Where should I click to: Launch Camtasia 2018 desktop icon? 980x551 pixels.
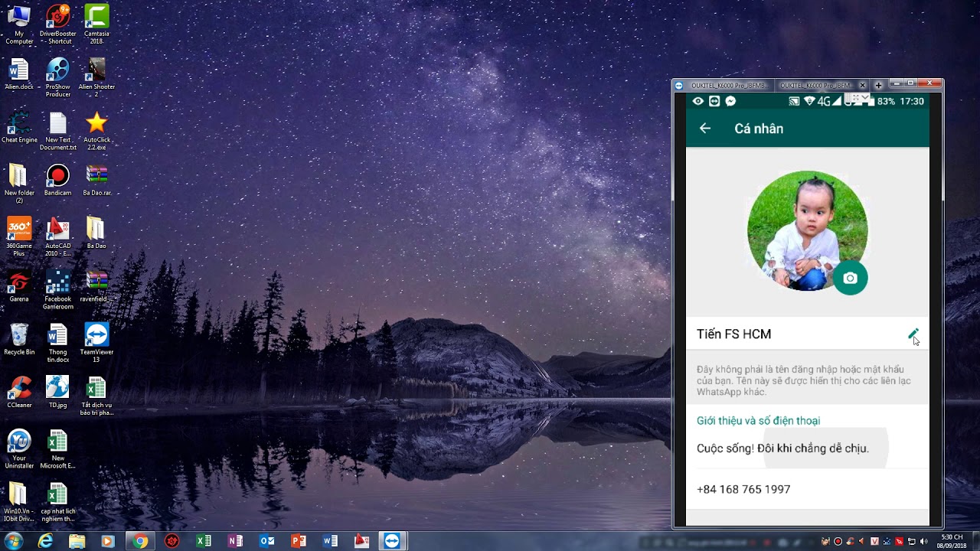(96, 24)
